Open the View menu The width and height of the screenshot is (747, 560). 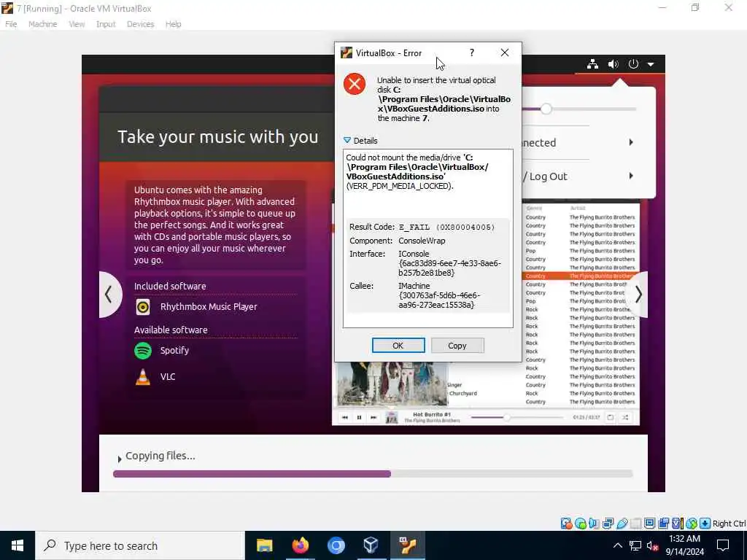pyautogui.click(x=77, y=24)
